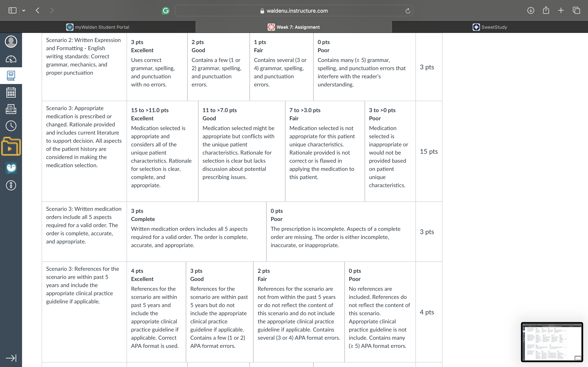Image resolution: width=588 pixels, height=367 pixels.
Task: Switch to the myWalden Student Portal tab
Action: [x=98, y=27]
